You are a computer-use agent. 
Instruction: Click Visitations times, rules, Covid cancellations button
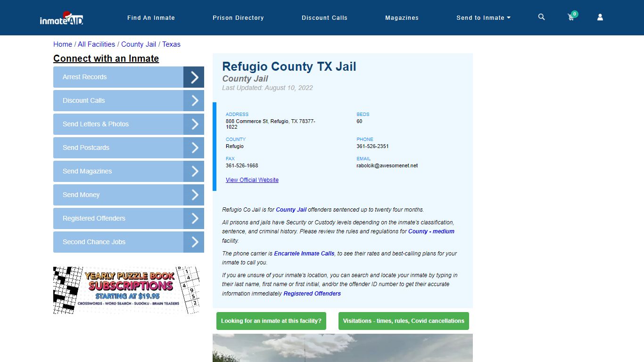[x=404, y=321]
